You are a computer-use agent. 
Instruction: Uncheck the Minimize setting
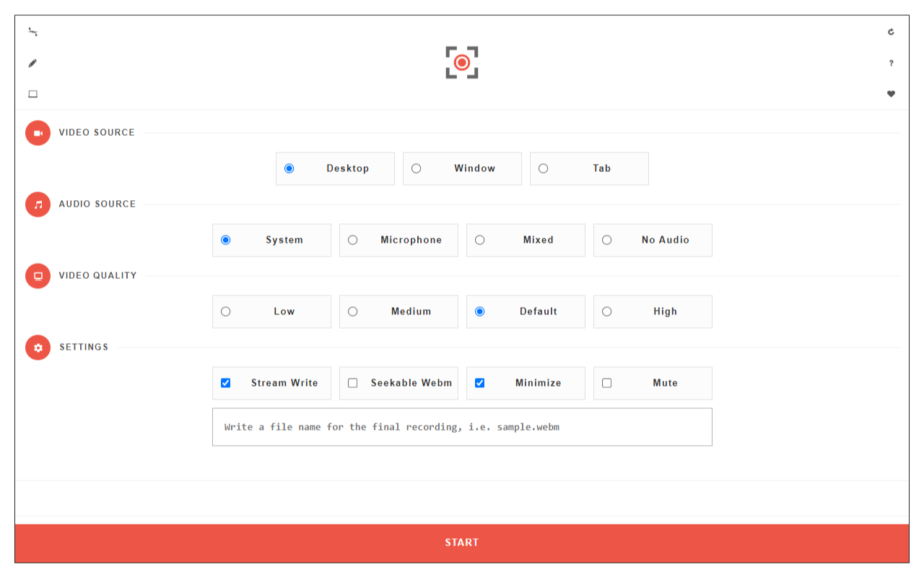480,383
